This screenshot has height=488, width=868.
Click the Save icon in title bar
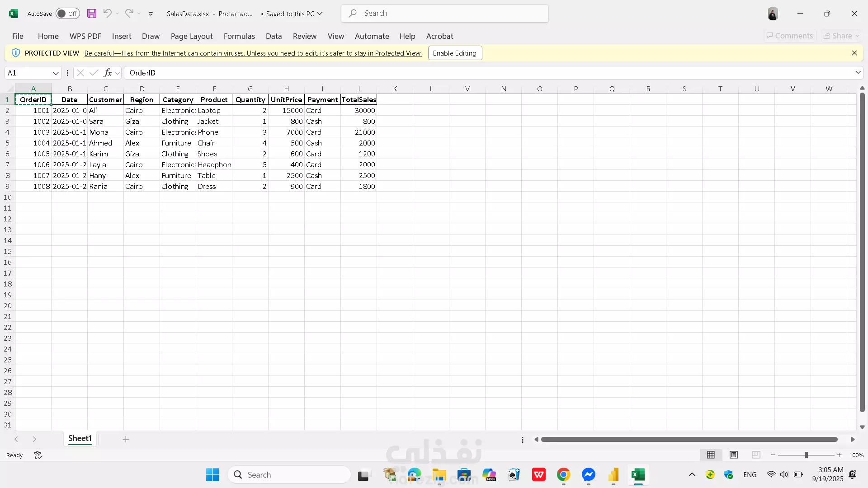[x=92, y=14]
